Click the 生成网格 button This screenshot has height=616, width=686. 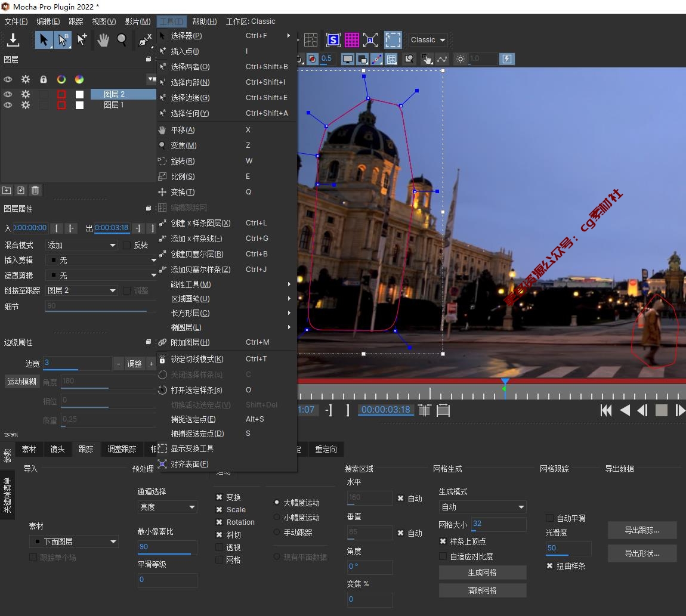[482, 572]
